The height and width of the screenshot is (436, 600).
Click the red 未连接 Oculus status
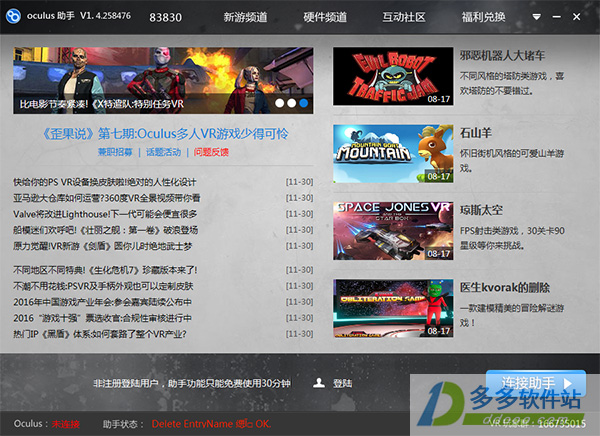pos(66,424)
